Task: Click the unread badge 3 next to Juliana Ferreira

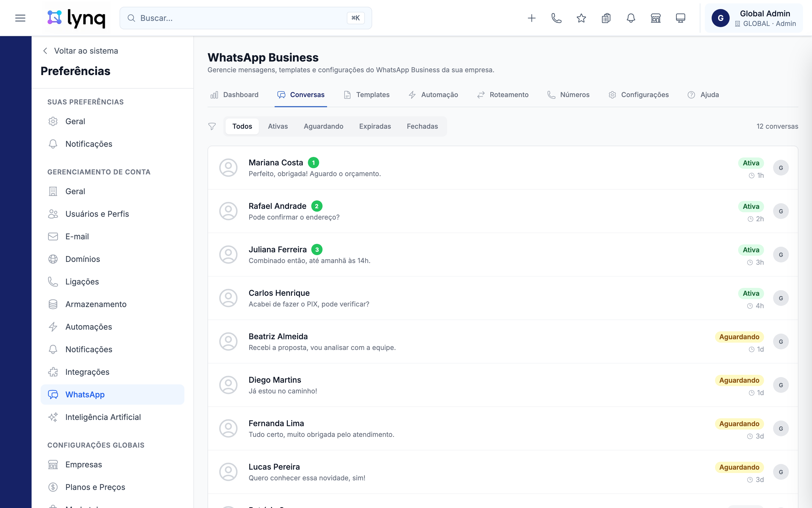Action: [x=317, y=250]
